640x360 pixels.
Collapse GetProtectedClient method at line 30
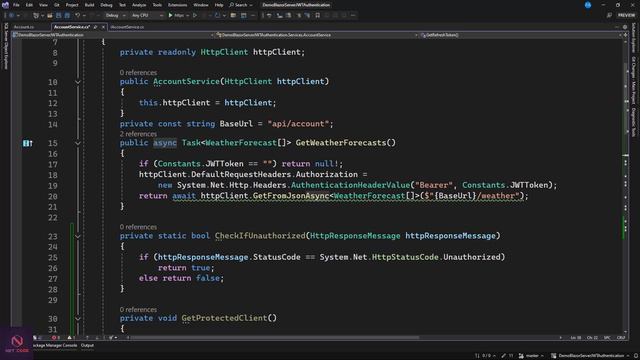(78, 319)
